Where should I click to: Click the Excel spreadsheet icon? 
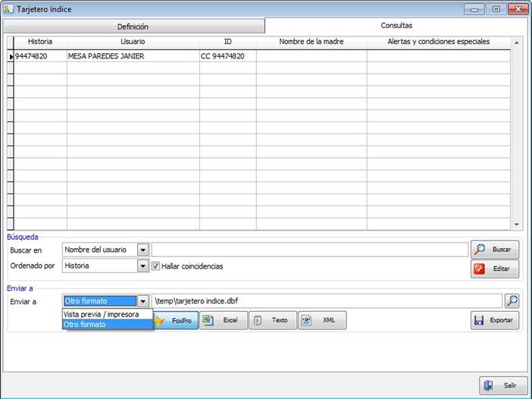pos(208,320)
